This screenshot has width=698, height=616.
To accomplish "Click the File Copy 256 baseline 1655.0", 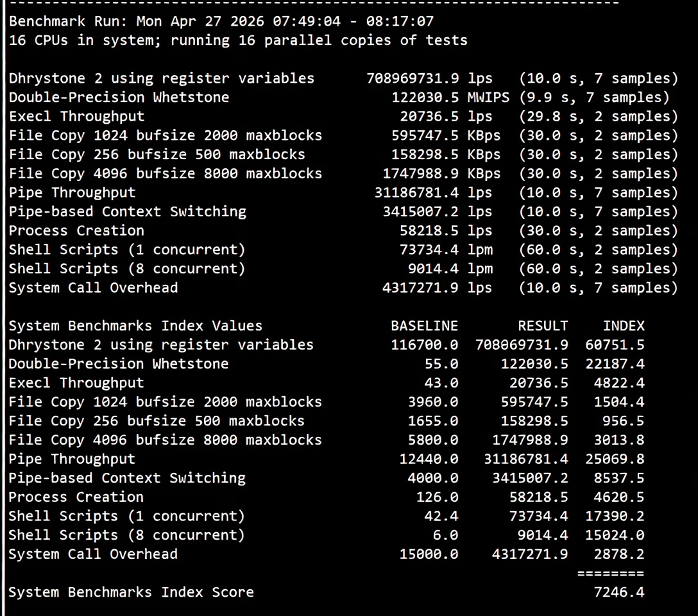I will pos(433,421).
